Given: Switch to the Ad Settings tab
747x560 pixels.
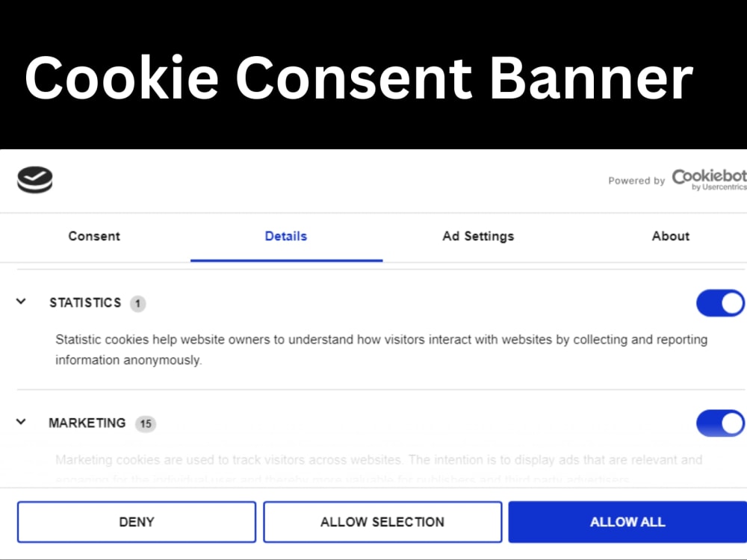Looking at the screenshot, I should 478,237.
